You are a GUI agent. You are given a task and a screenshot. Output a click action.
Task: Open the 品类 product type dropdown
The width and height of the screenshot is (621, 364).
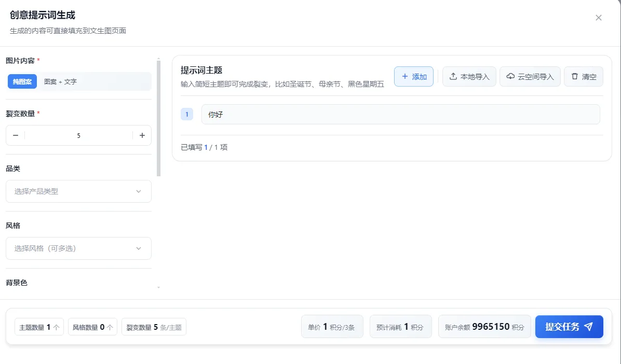point(78,191)
